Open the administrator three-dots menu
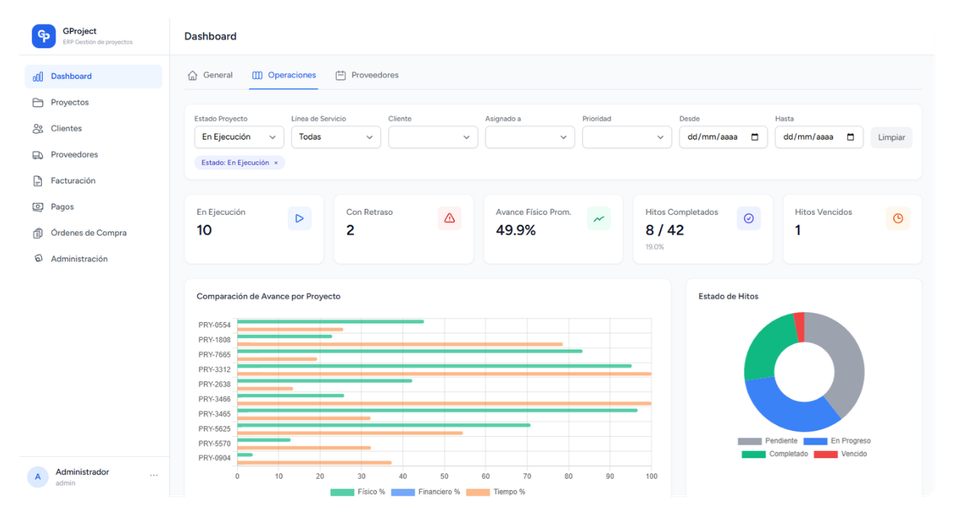954x515 pixels. (154, 475)
